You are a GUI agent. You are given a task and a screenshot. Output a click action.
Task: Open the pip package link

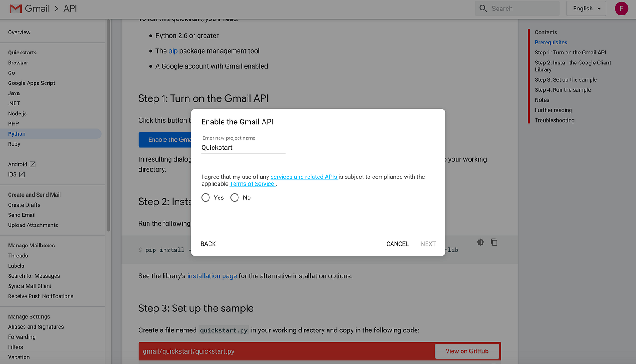(173, 51)
